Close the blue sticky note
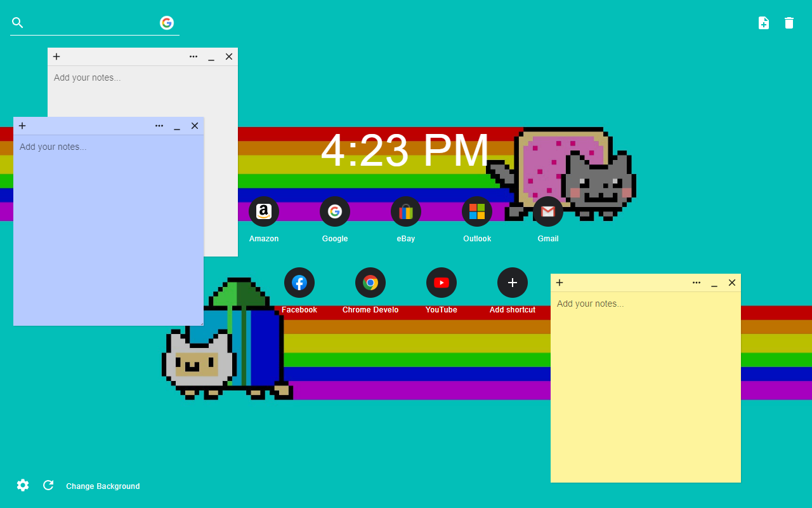 point(195,126)
